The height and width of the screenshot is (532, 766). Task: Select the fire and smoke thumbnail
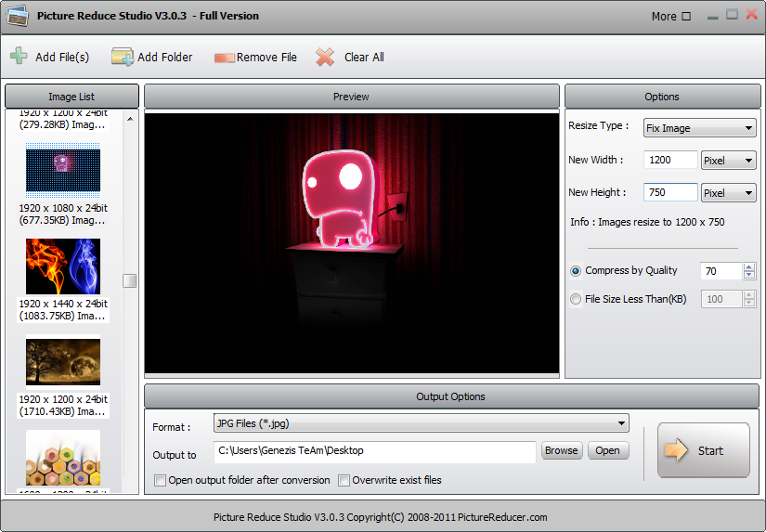pos(63,266)
